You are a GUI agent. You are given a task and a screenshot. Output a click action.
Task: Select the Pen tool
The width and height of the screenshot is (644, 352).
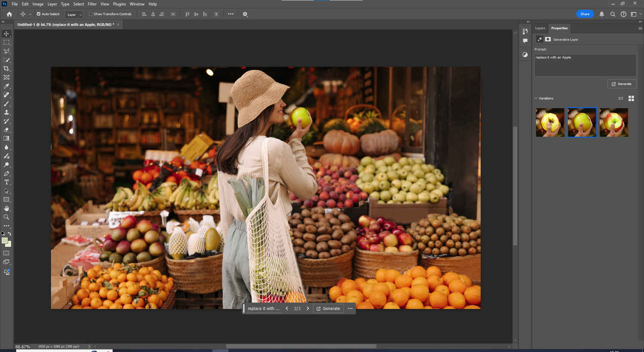6,174
